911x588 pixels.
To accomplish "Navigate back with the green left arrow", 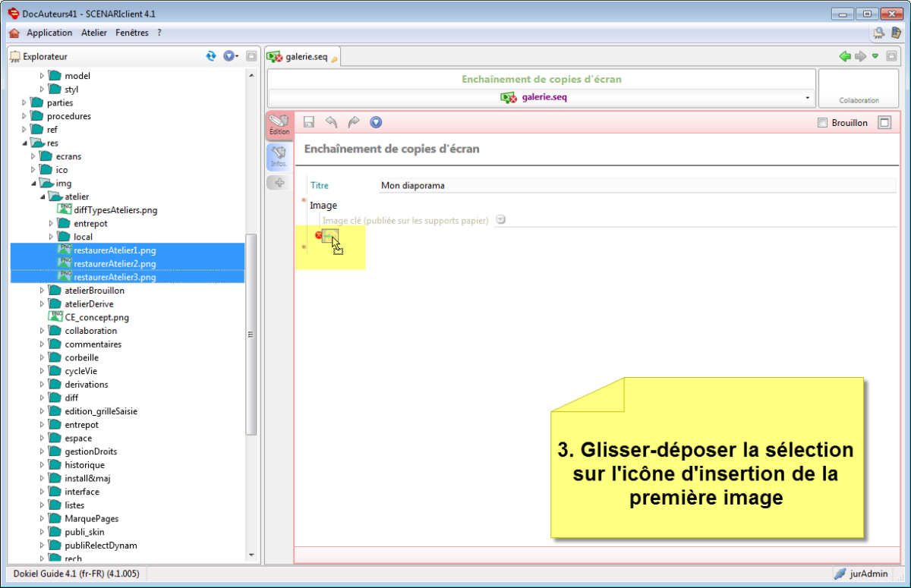I will (845, 56).
